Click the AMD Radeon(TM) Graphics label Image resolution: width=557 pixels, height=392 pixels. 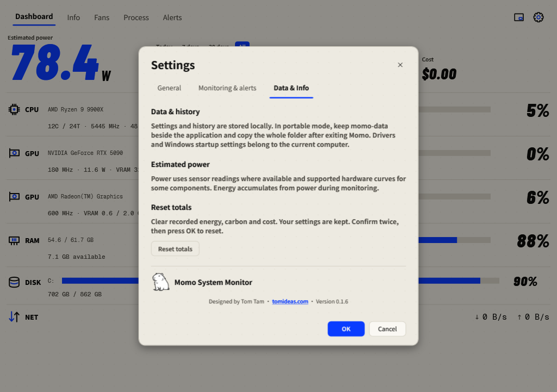[x=85, y=196]
